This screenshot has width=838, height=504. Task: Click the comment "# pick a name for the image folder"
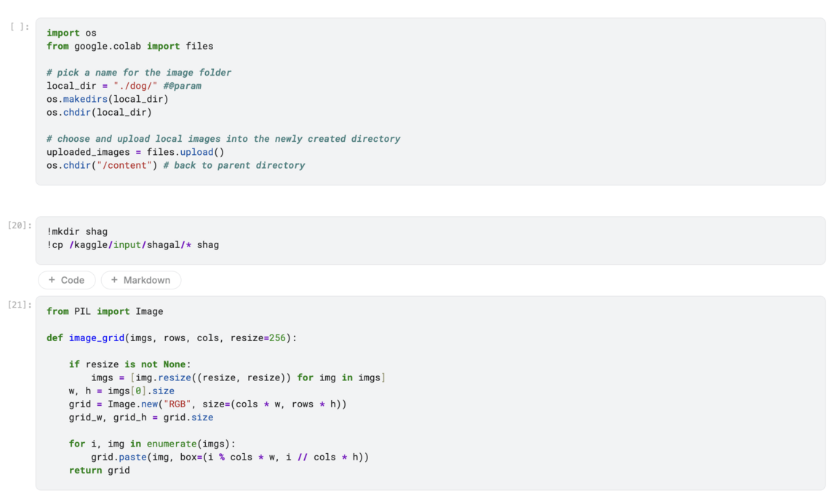coord(139,73)
